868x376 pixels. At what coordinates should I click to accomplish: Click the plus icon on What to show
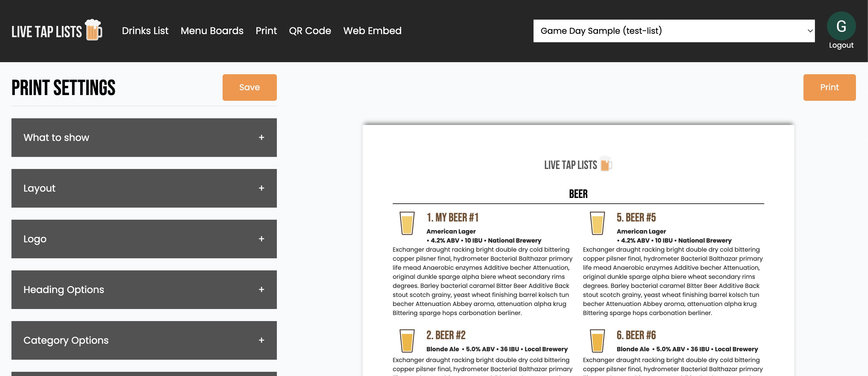(261, 138)
